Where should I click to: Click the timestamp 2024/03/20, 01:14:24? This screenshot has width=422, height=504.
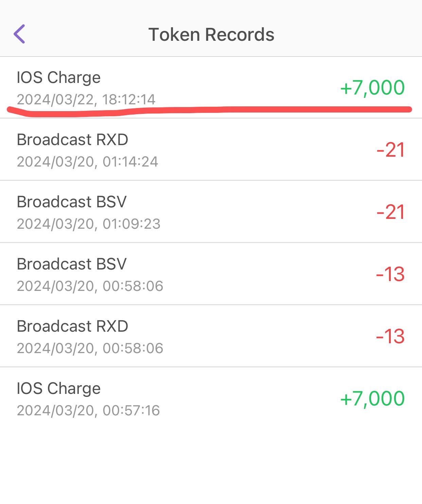pos(87,162)
